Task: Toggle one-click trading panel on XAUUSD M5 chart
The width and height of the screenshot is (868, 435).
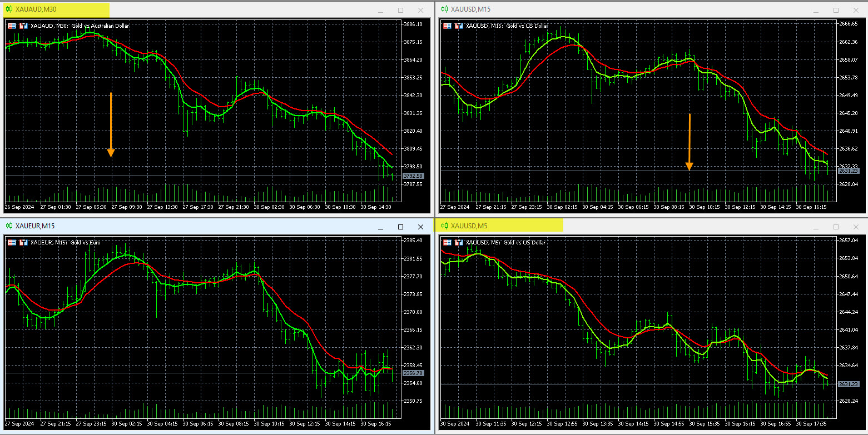Action: 447,242
